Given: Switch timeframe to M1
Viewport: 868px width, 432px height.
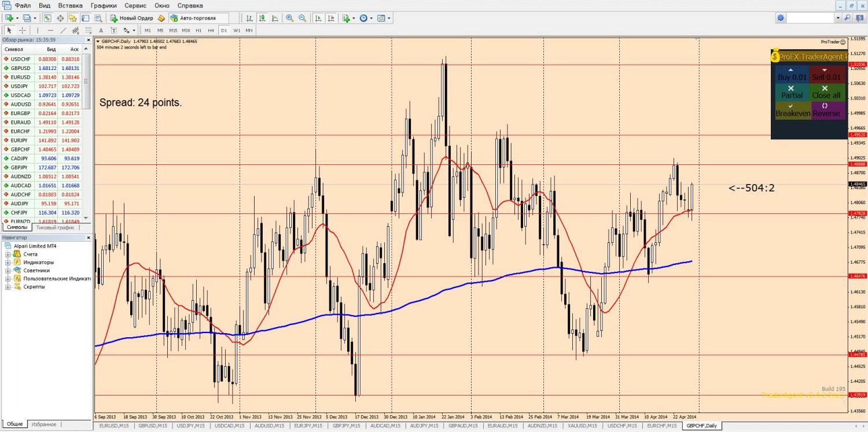Looking at the screenshot, I should pyautogui.click(x=148, y=30).
